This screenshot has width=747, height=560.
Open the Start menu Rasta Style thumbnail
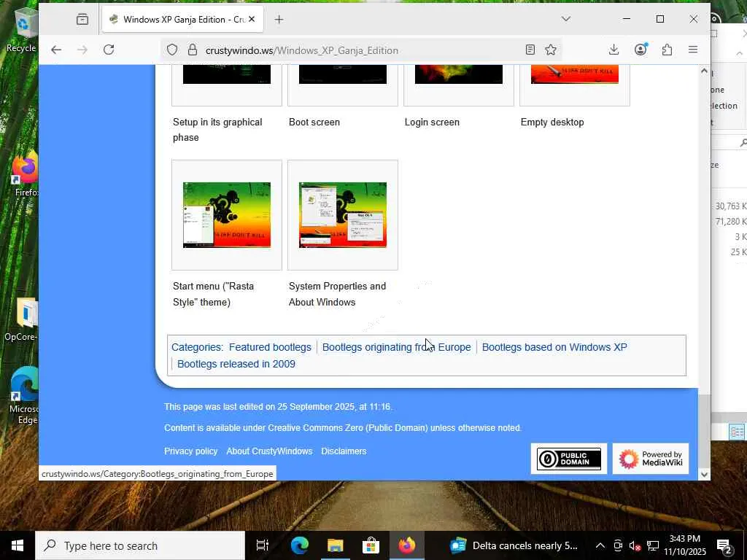tap(227, 215)
